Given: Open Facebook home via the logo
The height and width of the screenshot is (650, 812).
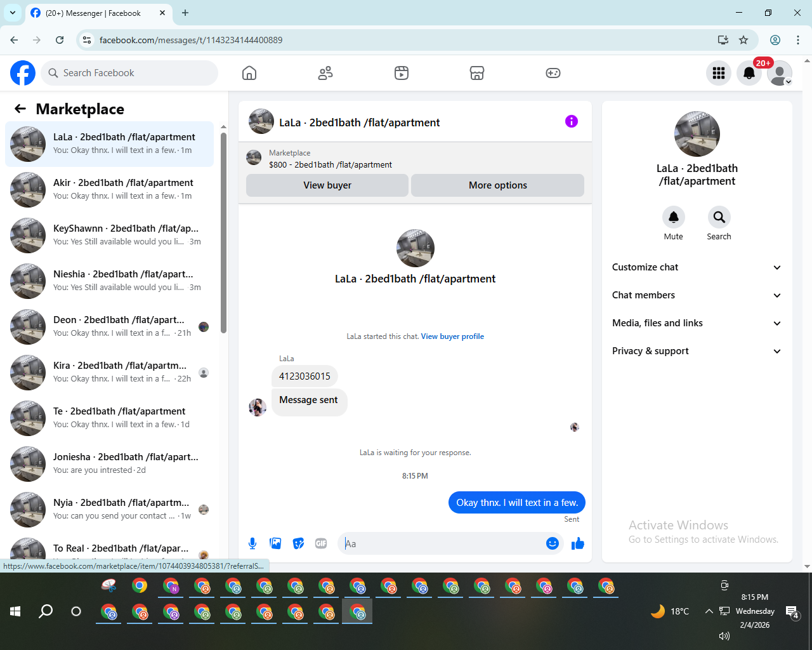Looking at the screenshot, I should pyautogui.click(x=23, y=73).
